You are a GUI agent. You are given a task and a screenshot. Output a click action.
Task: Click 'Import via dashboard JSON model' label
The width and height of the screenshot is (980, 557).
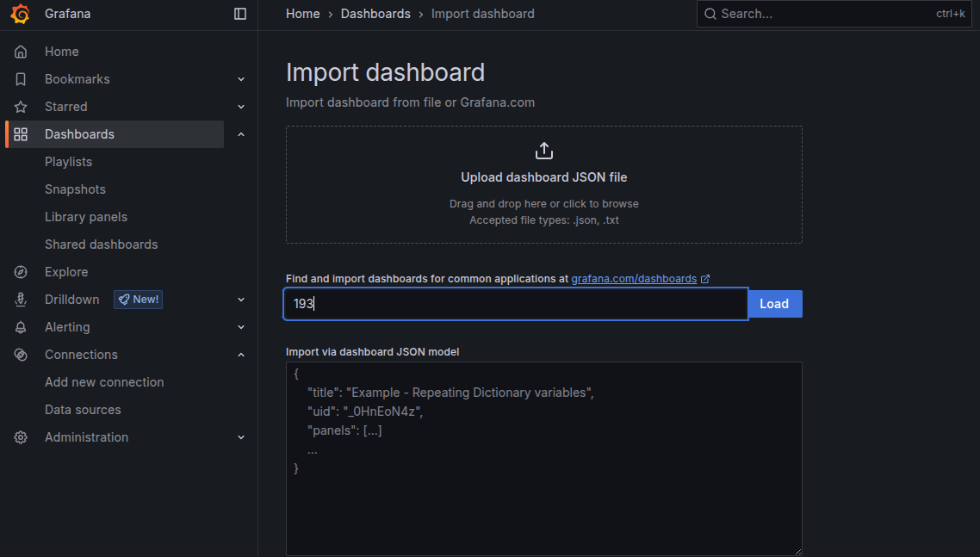point(373,352)
